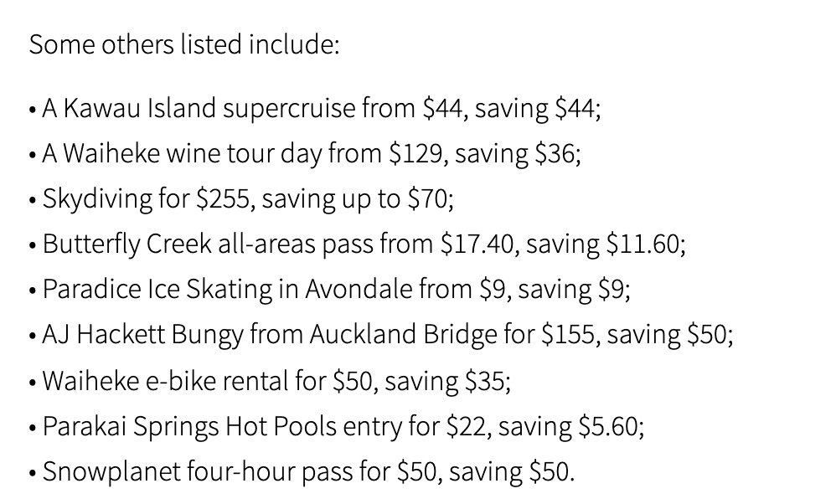Click the Waiheke e-bike rental line
This screenshot has width=836, height=504.
click(270, 382)
